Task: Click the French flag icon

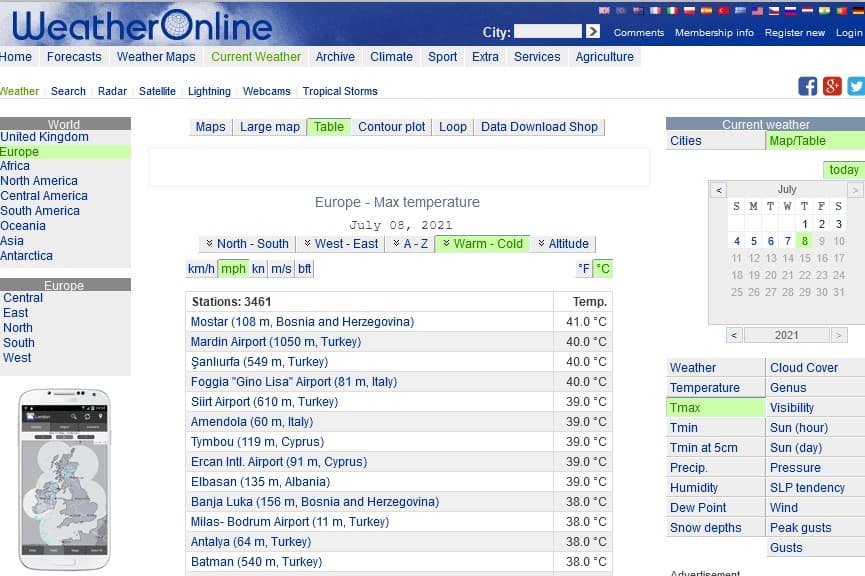Action: pos(655,10)
